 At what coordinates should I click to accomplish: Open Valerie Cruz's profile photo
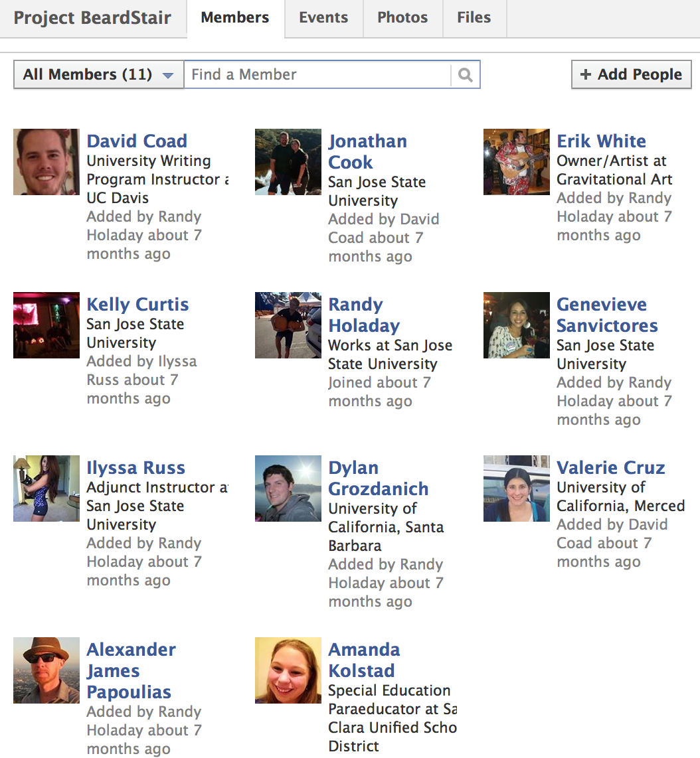517,489
